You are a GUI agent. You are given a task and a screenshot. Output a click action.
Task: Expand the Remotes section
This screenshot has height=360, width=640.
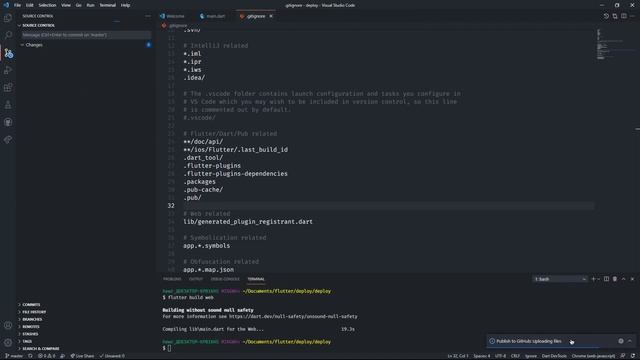31,327
